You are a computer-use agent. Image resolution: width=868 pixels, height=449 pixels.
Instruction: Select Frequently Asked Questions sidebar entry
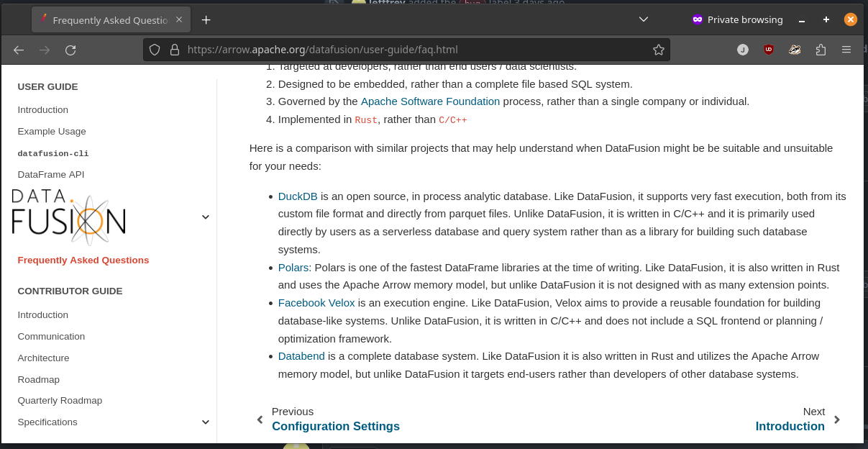[x=83, y=260]
